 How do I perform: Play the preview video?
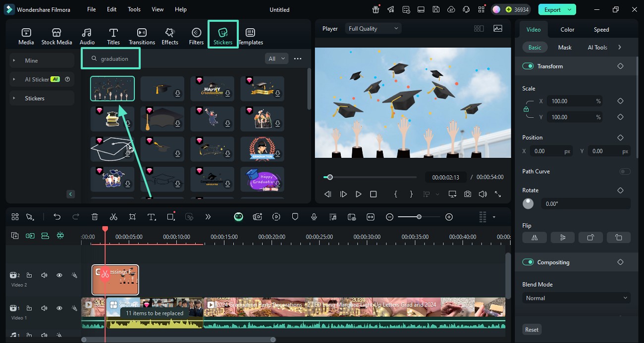[x=358, y=195]
